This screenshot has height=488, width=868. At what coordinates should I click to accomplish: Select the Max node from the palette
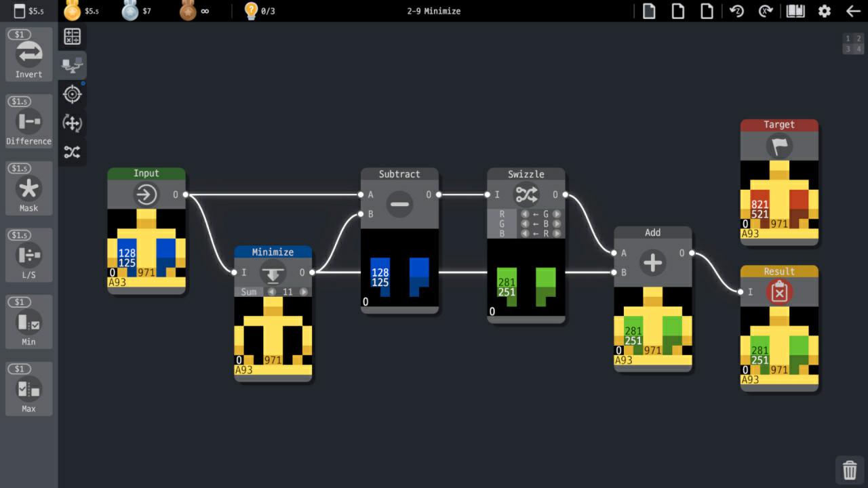(x=28, y=389)
